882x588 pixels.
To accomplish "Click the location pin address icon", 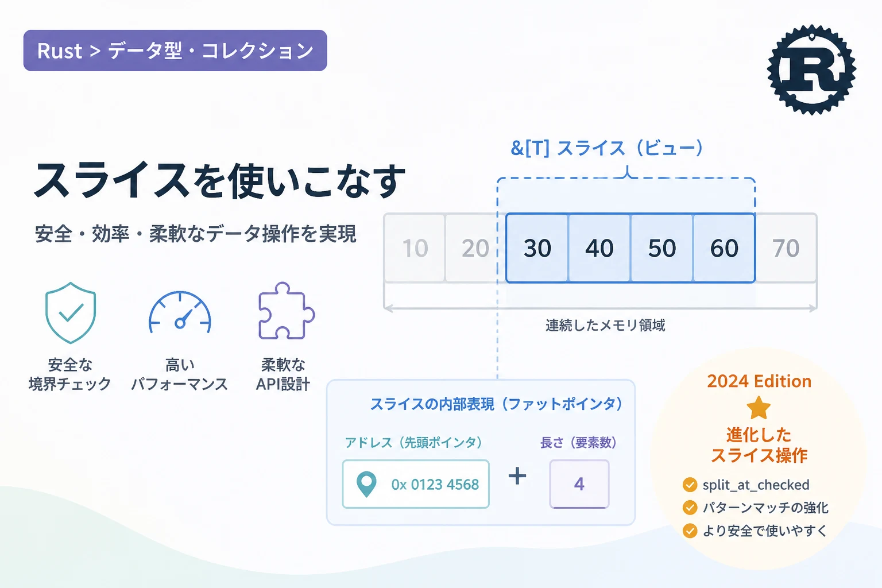I will coord(366,484).
